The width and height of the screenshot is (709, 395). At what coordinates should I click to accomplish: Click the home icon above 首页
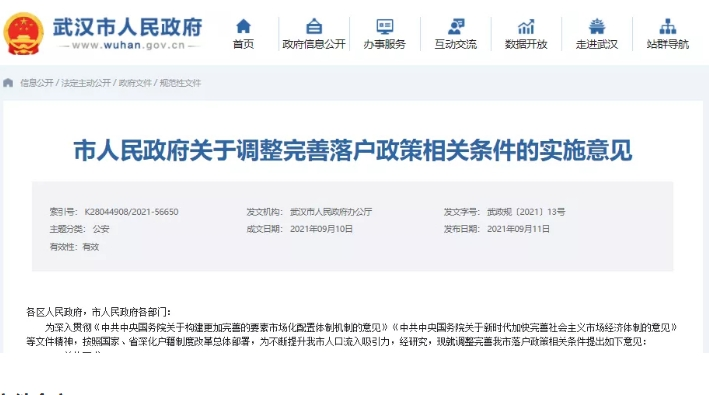coord(243,26)
